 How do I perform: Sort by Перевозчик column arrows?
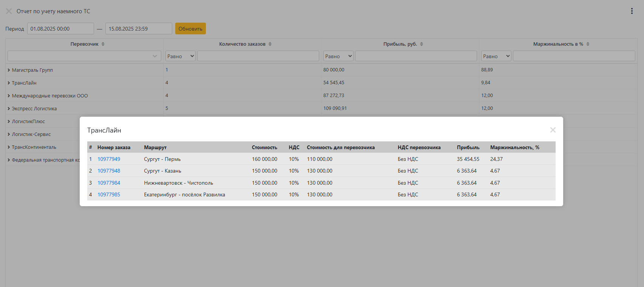(103, 44)
